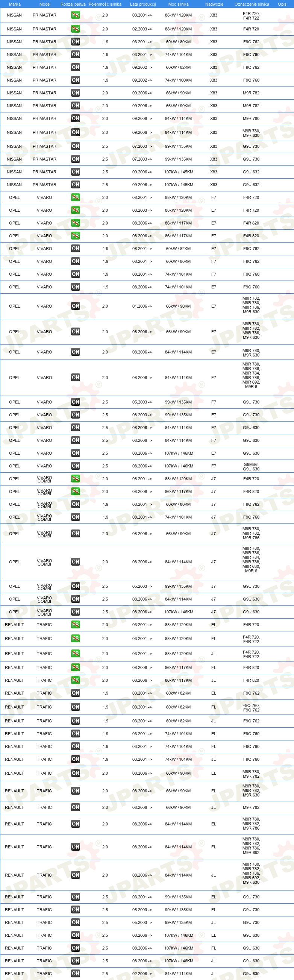Click engine cell containing M9R 784, M9R 788, M9R 692
The height and width of the screenshot is (980, 294).
coord(251,375)
